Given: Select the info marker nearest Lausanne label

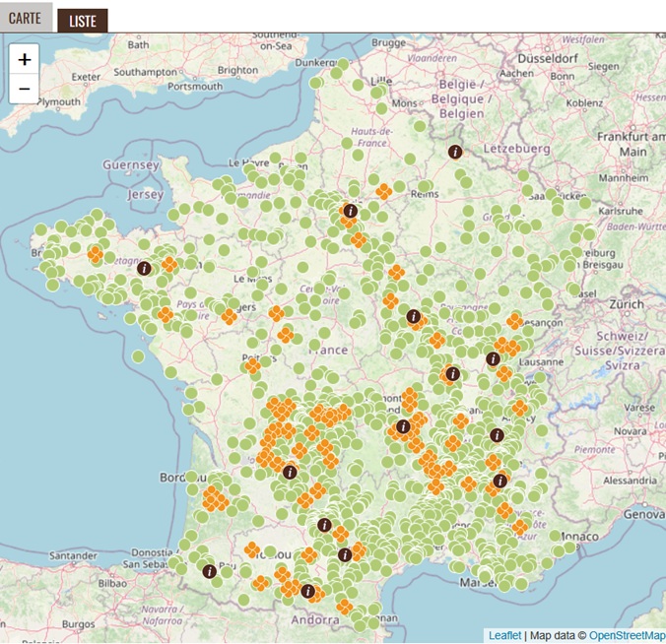Looking at the screenshot, I should tap(493, 358).
